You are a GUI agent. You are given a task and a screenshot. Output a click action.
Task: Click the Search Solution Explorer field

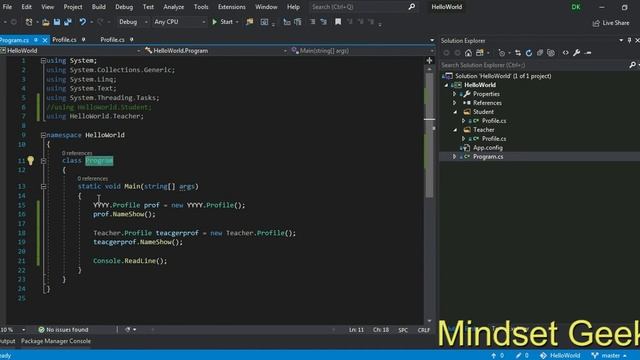[534, 65]
